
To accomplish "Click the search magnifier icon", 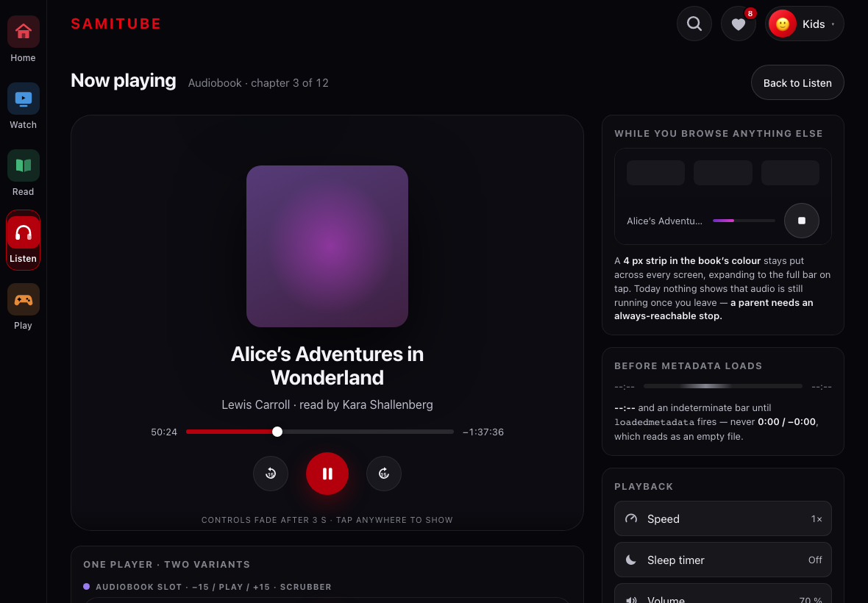I will [694, 24].
